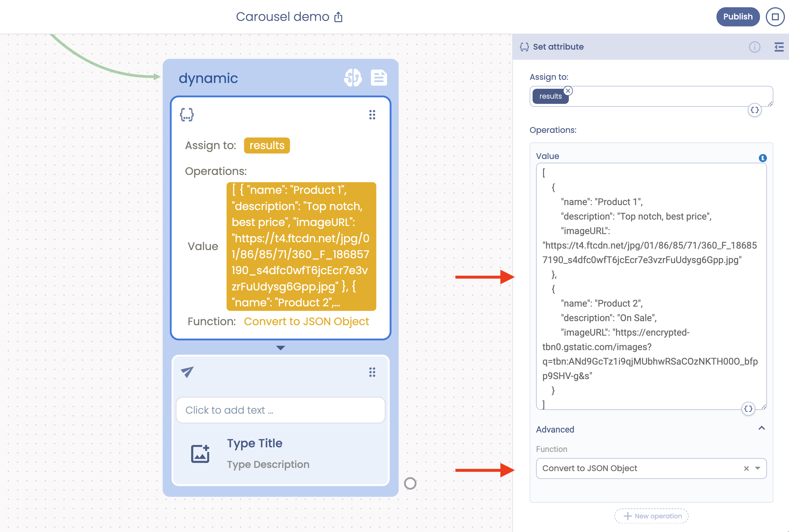Click the stop square icon in the top right

[775, 16]
